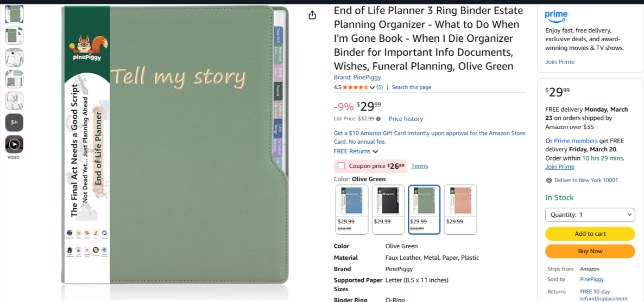
Task: Click the Prime logo
Action: point(556,15)
